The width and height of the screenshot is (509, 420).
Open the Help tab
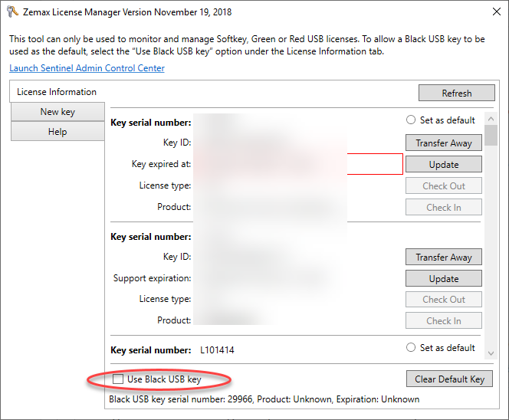[x=57, y=132]
